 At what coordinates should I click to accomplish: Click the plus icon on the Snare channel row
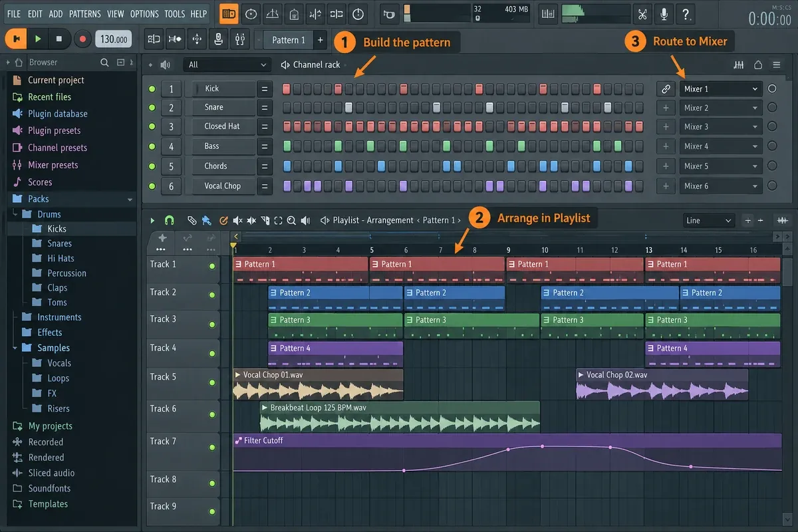click(x=665, y=108)
